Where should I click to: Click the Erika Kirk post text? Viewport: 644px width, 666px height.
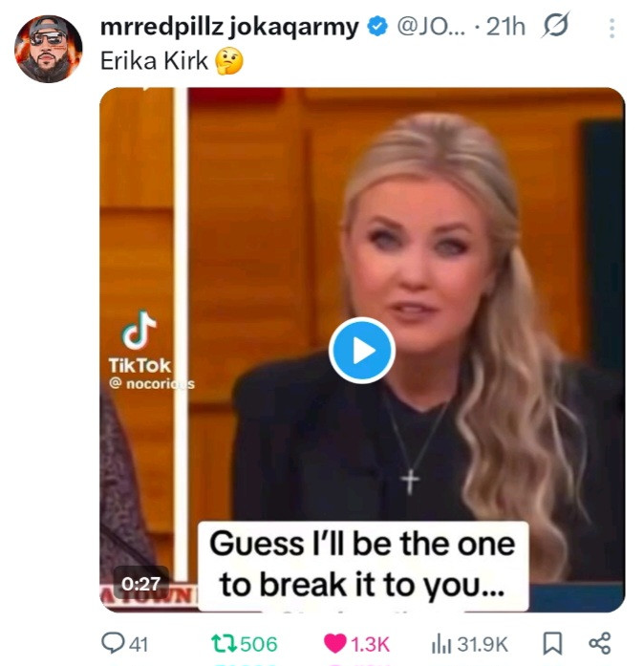pos(154,60)
